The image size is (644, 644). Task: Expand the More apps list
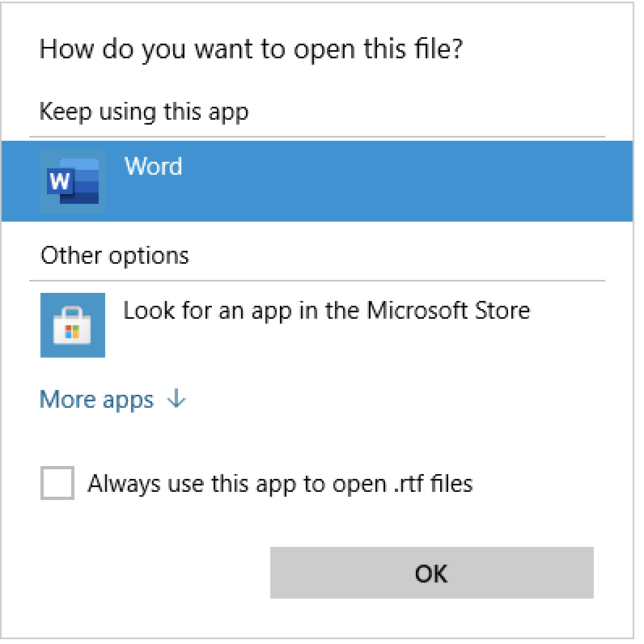coord(113,399)
